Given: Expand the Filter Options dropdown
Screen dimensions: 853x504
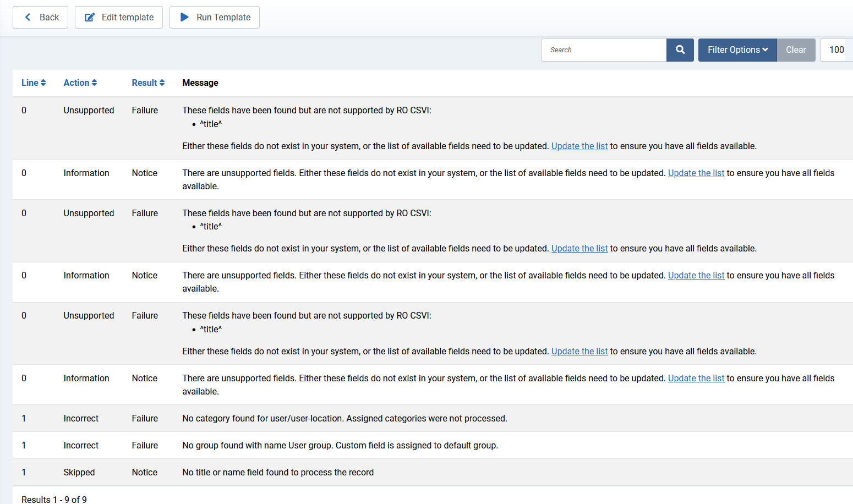Looking at the screenshot, I should point(737,50).
